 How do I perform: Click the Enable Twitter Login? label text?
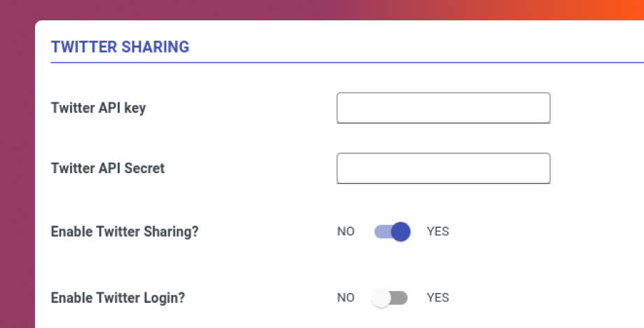coord(118,298)
